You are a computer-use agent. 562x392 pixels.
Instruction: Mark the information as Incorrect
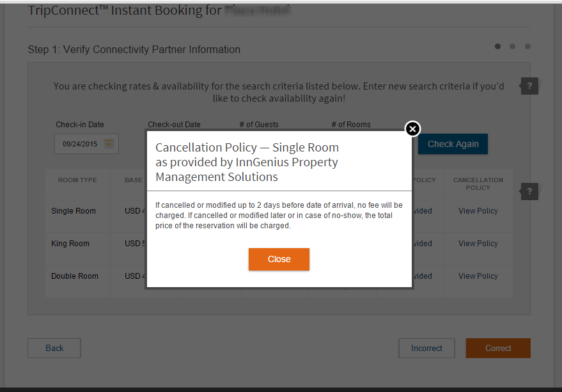(426, 348)
